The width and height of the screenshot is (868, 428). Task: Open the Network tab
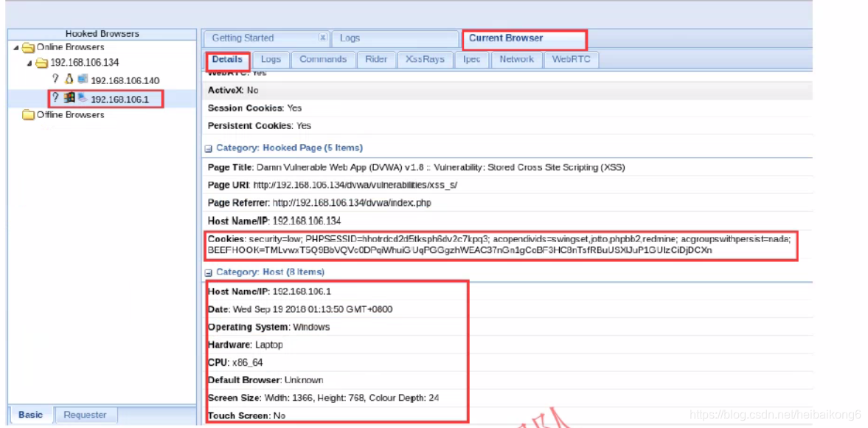point(516,59)
